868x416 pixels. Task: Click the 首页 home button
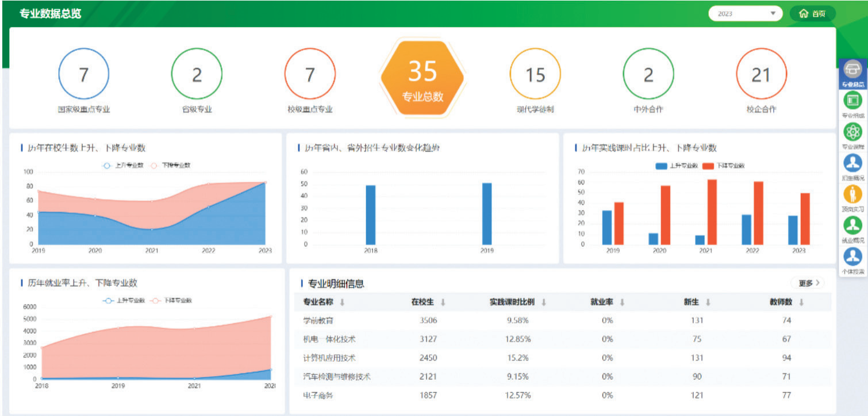click(x=812, y=14)
